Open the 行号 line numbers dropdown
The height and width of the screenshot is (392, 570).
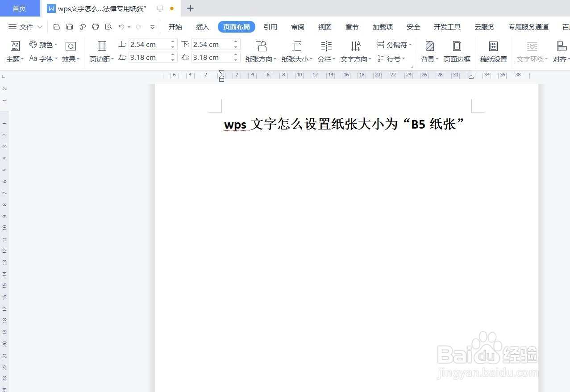pyautogui.click(x=391, y=58)
